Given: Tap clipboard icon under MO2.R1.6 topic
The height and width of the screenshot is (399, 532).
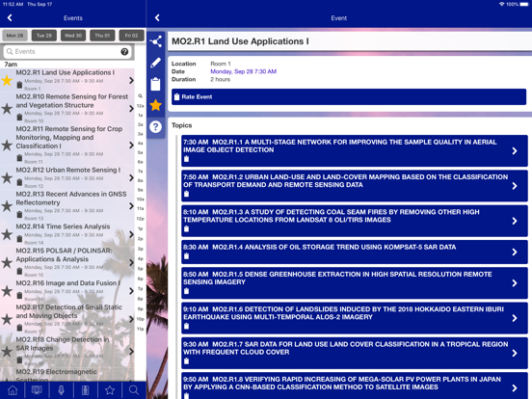Looking at the screenshot, I should (x=186, y=326).
